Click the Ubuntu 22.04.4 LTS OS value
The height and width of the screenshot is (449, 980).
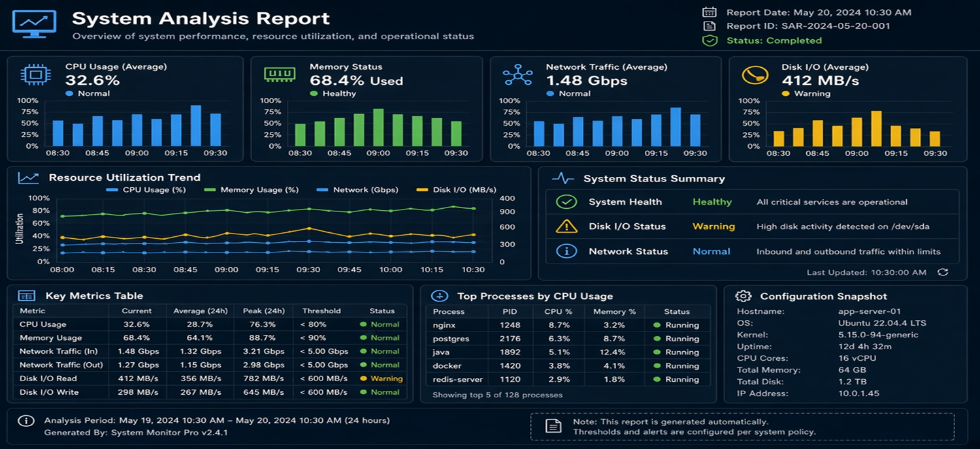882,323
